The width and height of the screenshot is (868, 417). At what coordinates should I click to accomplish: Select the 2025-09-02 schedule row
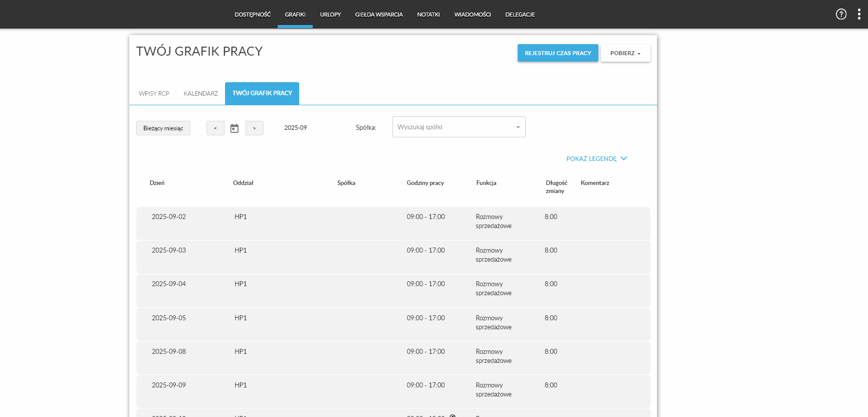393,223
